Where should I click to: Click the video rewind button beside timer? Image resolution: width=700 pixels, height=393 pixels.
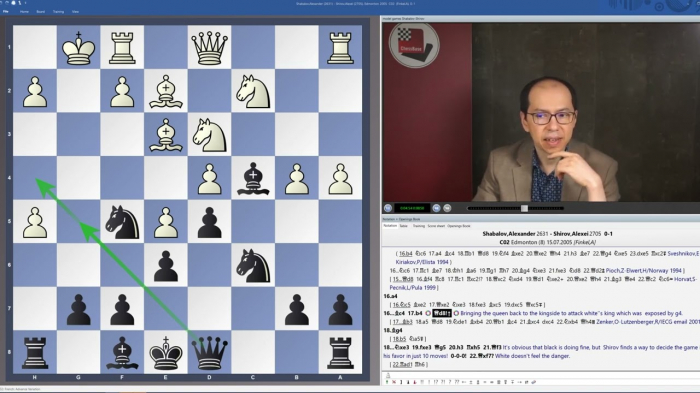[x=436, y=208]
